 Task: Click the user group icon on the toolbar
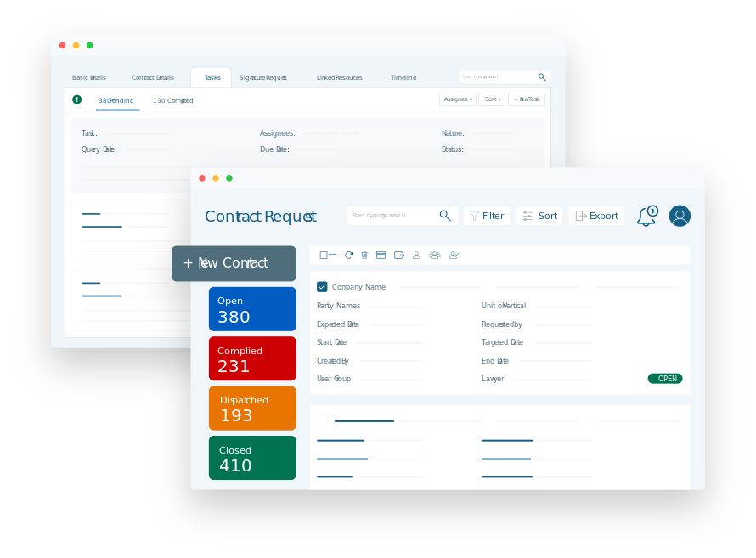click(434, 255)
